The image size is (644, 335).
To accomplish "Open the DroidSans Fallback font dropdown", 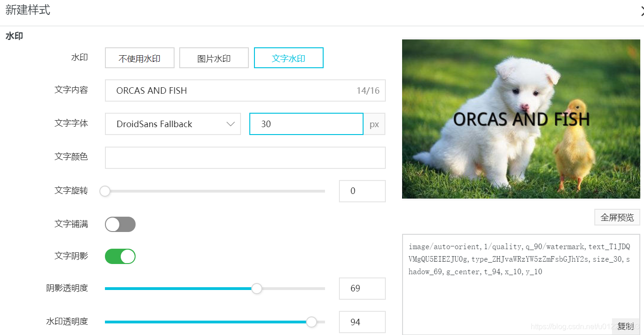I will [x=173, y=124].
